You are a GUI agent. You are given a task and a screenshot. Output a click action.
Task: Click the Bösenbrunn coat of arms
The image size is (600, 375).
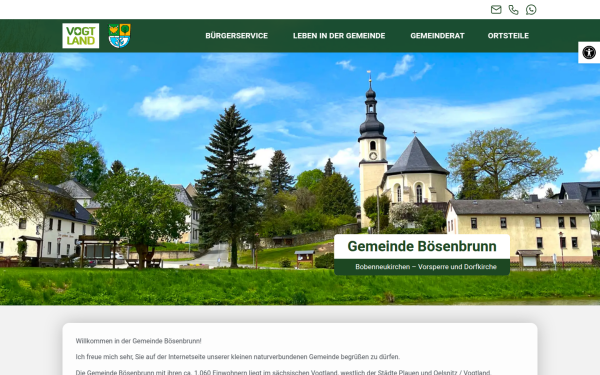(x=119, y=36)
